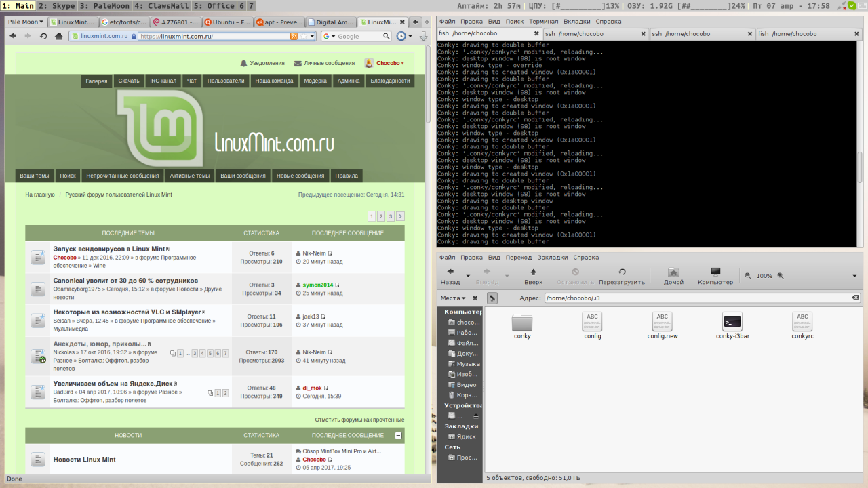This screenshot has height=488, width=868.
Task: Open Непрочитанные сообщения link
Action: coord(122,176)
